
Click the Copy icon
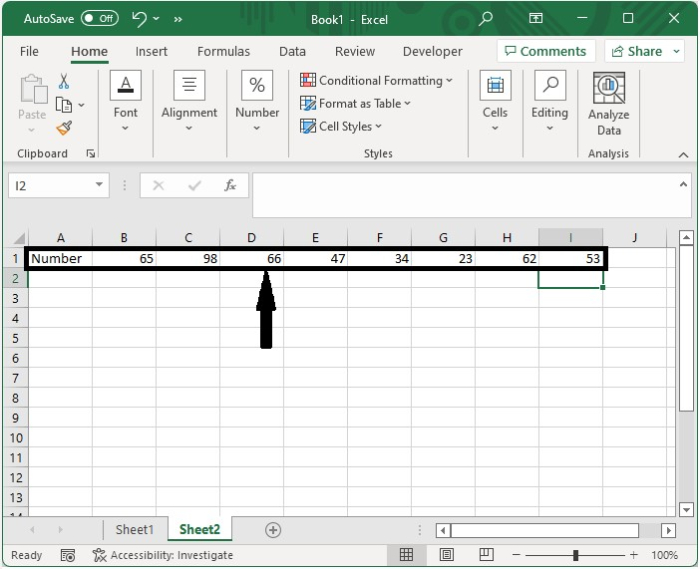[63, 105]
